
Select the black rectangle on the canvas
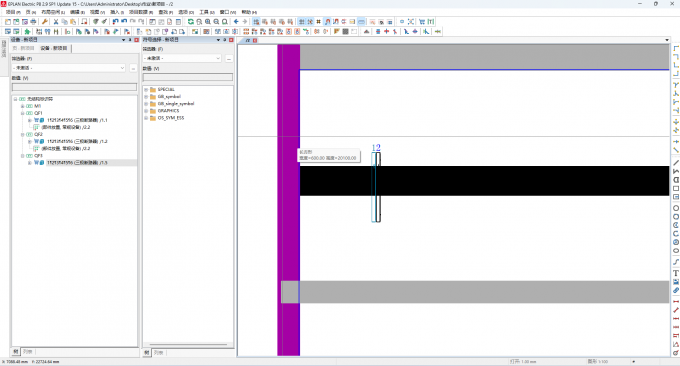click(x=484, y=181)
